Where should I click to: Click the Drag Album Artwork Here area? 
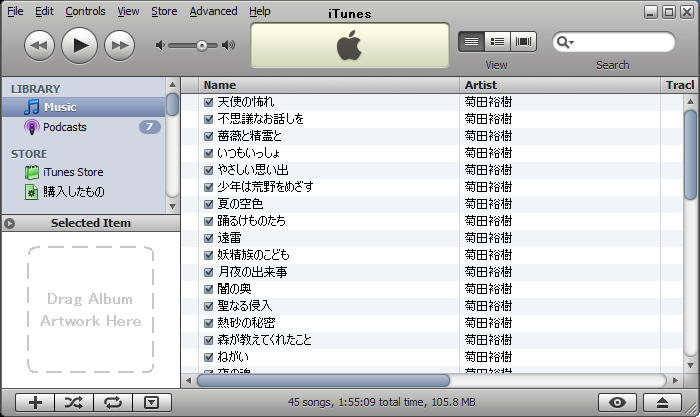click(x=91, y=309)
